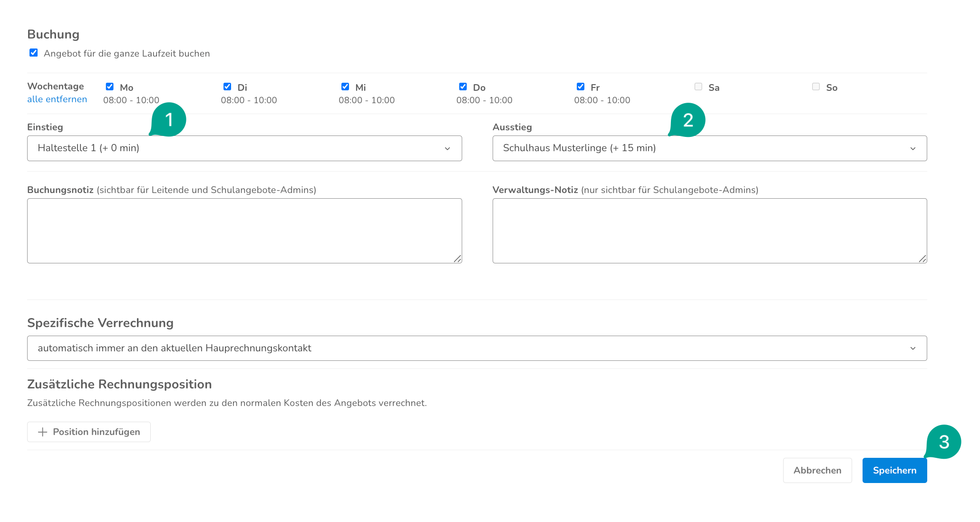This screenshot has width=980, height=522.
Task: Toggle the Fr weekday checkbox
Action: [581, 87]
